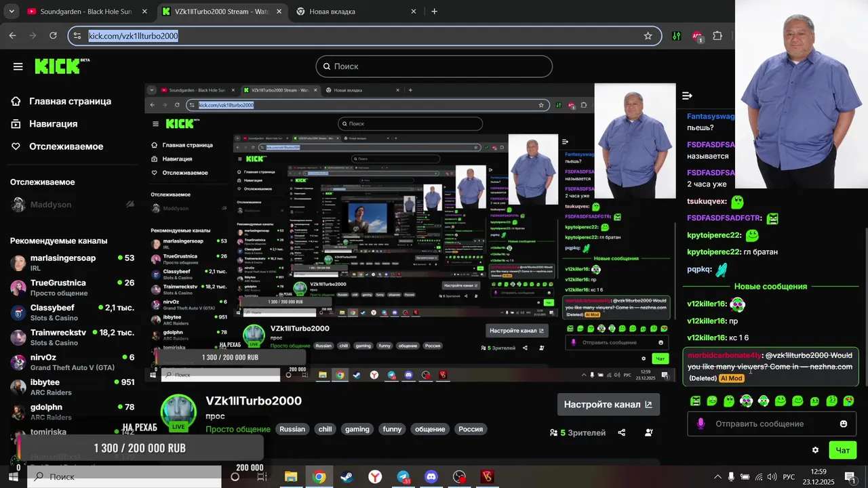Open the emoji picker in message field
The image size is (868, 488).
tap(844, 424)
